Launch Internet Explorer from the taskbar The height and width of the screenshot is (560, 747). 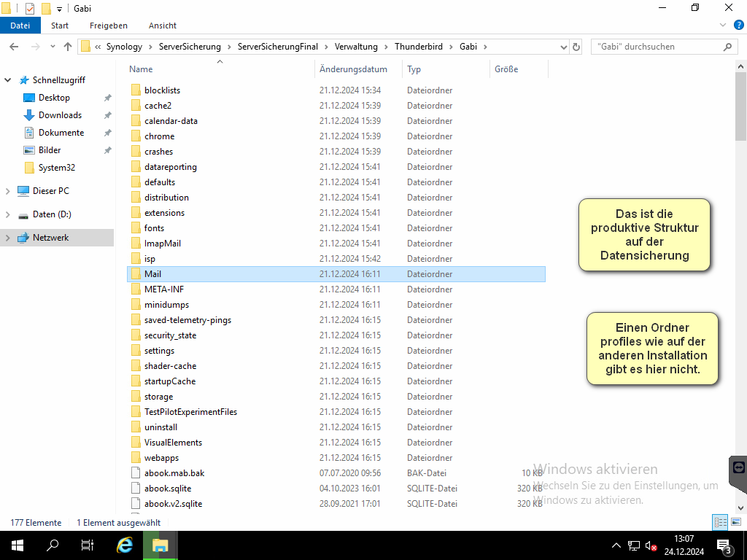(124, 545)
